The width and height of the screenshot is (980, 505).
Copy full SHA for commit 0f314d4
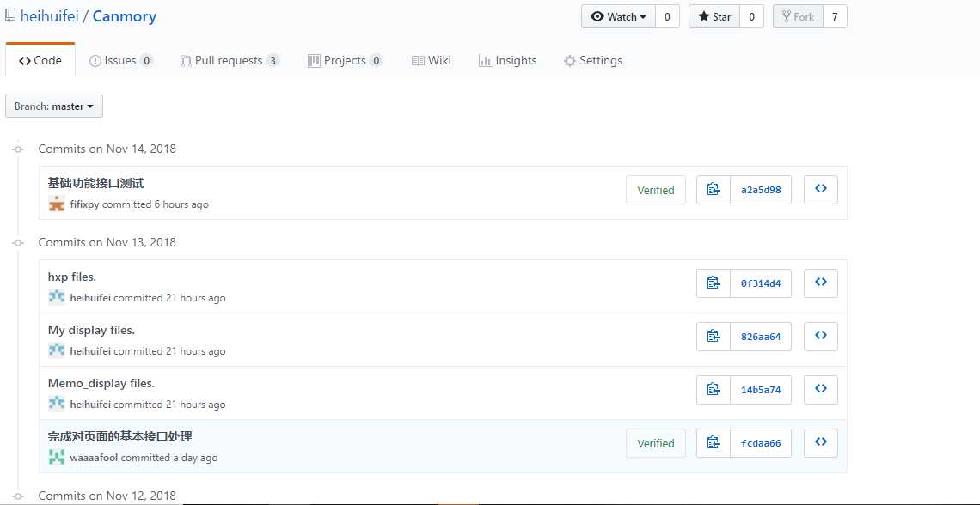(x=714, y=283)
